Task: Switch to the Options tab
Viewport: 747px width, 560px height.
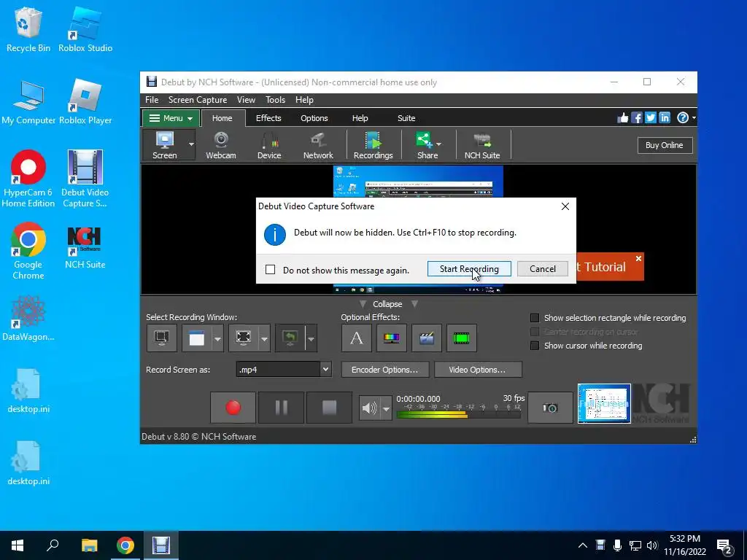Action: point(314,118)
